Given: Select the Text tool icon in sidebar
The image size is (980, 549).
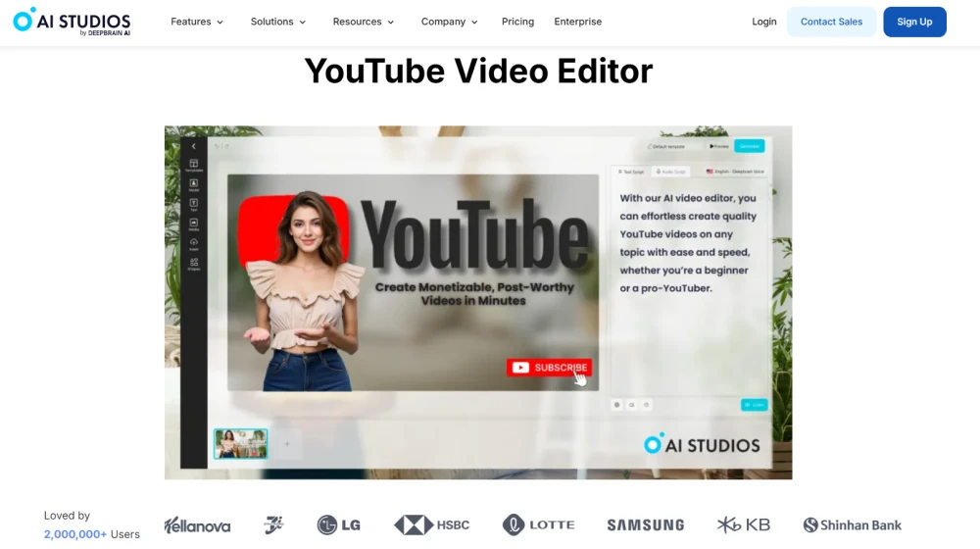Looking at the screenshot, I should [x=194, y=205].
